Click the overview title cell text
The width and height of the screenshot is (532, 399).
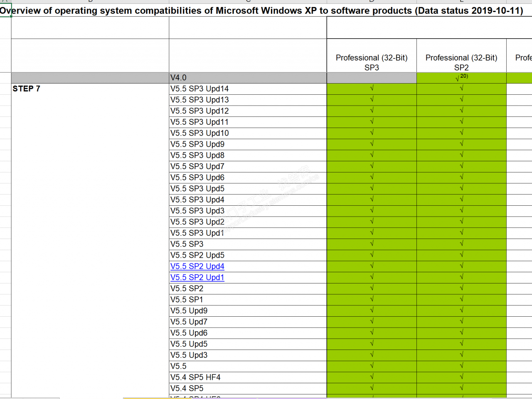click(261, 10)
